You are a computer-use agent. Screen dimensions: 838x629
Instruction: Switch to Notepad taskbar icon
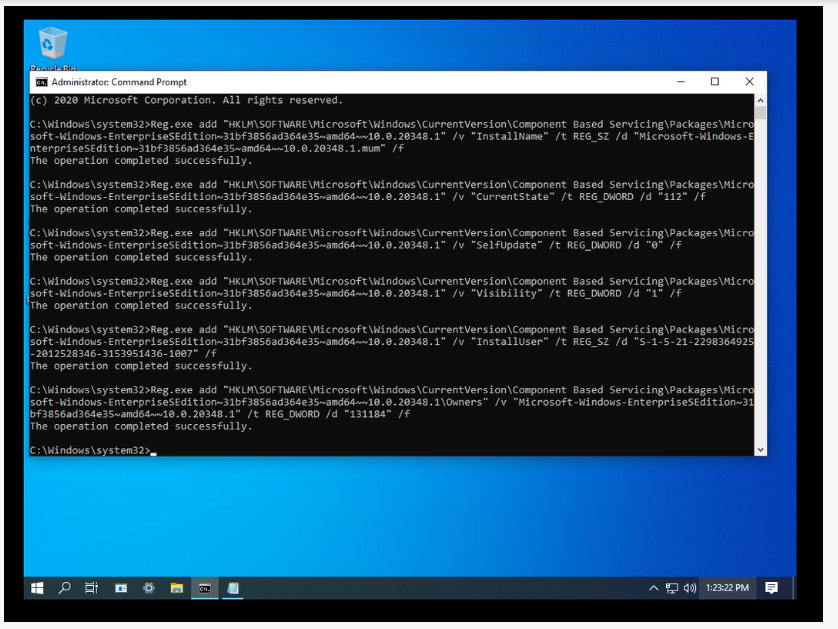pyautogui.click(x=232, y=588)
